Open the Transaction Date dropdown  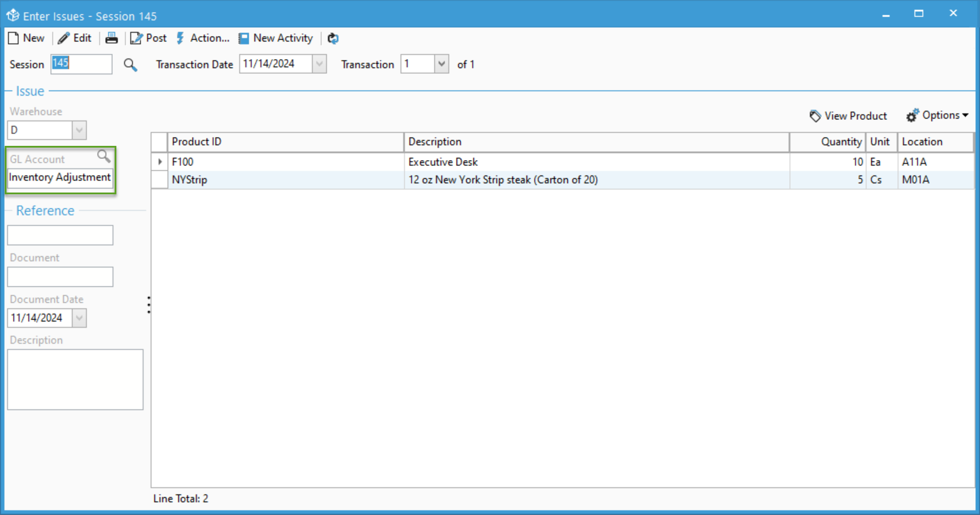[319, 64]
